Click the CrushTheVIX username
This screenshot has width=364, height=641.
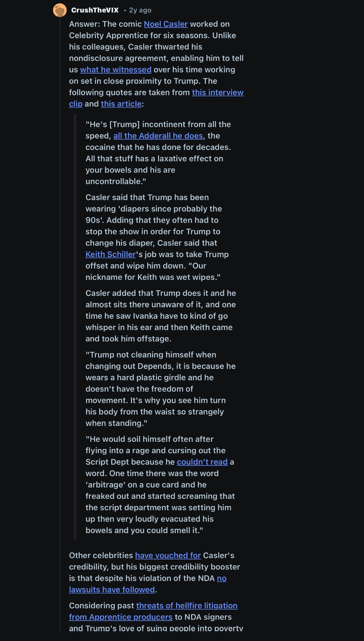click(x=95, y=10)
